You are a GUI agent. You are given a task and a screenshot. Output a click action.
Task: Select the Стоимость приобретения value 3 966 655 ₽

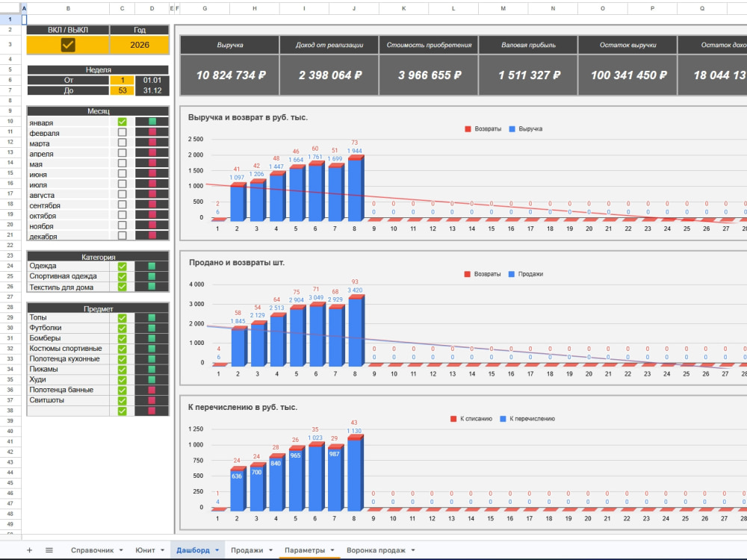(430, 75)
